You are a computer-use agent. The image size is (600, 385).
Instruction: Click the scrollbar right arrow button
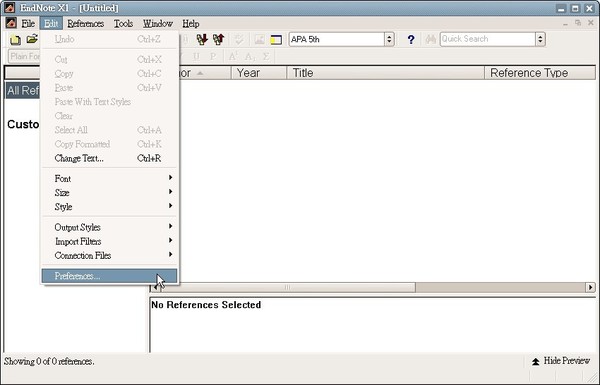click(x=590, y=287)
